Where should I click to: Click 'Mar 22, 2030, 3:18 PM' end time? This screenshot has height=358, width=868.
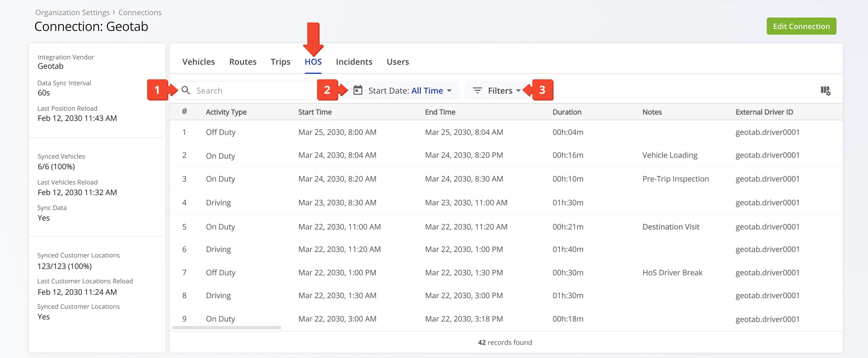click(464, 319)
